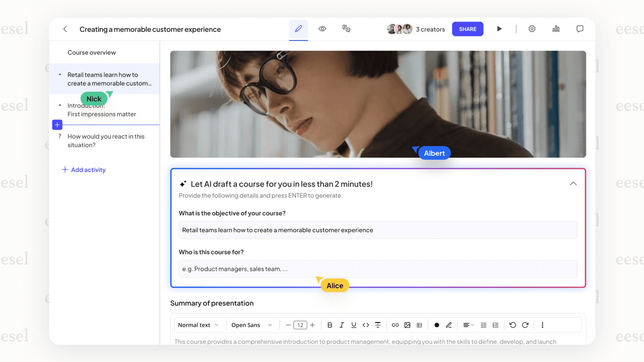Open the translation options icon

click(x=346, y=29)
